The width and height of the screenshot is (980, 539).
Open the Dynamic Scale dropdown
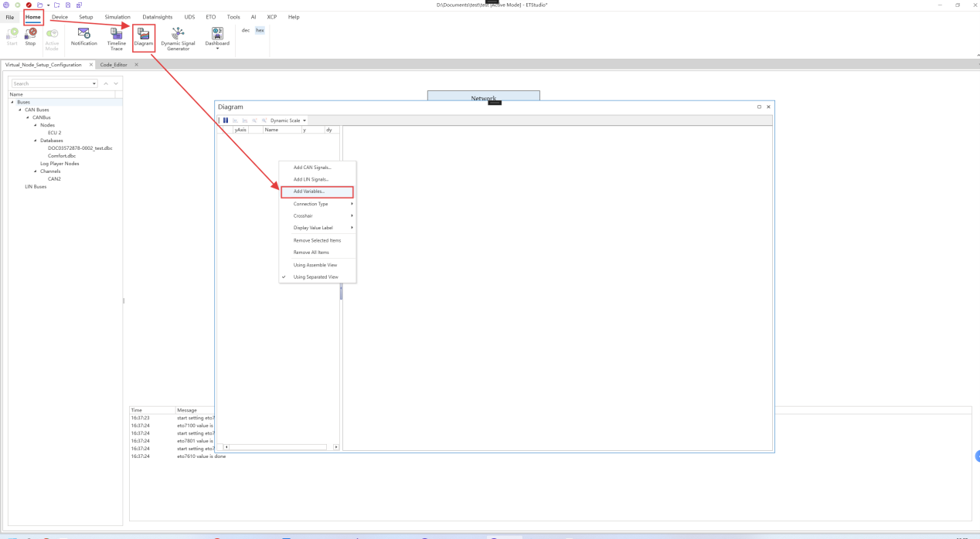(x=288, y=120)
